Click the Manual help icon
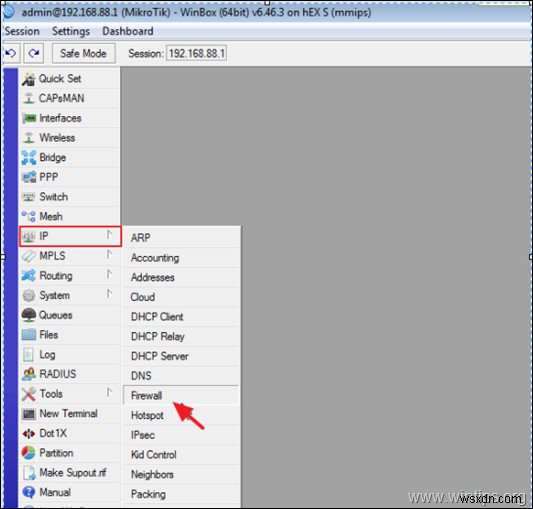The image size is (533, 509). pos(29,492)
